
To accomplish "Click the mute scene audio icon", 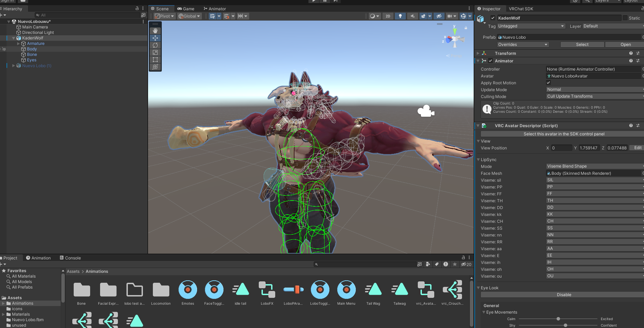I will 413,16.
